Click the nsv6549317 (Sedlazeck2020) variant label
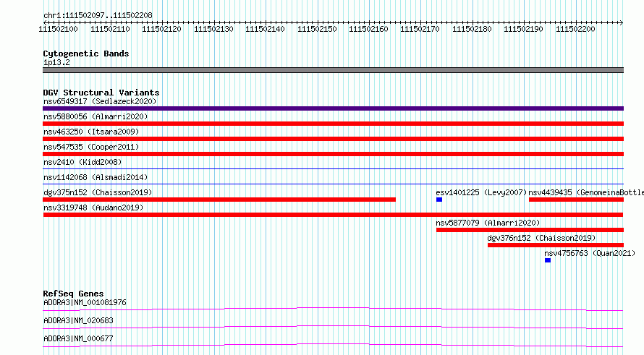Screen dimensions: 644x355 [x=100, y=101]
